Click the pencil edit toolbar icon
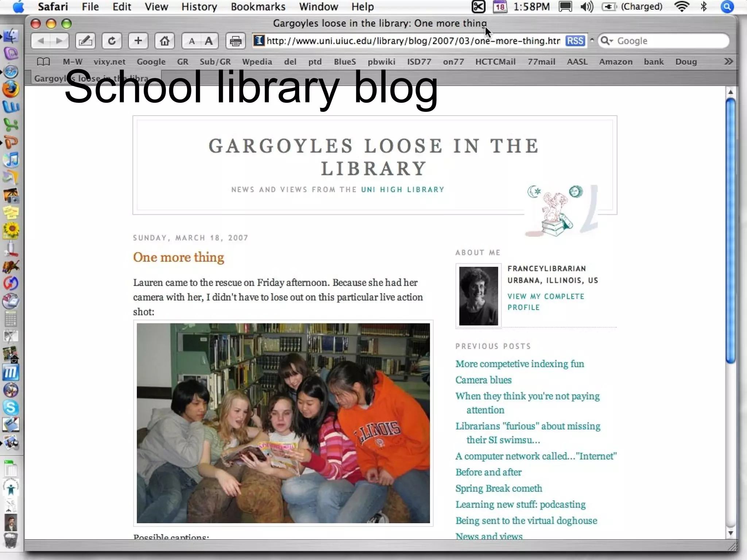747x560 pixels. click(x=85, y=41)
